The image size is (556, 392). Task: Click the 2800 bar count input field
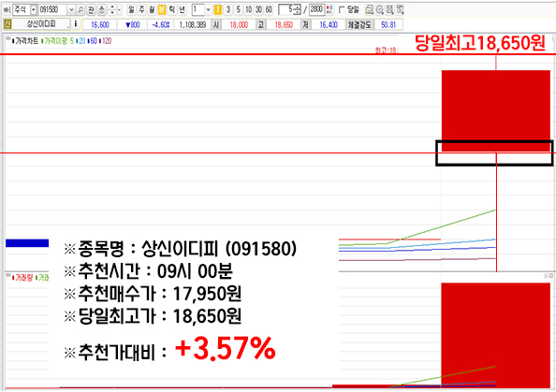click(316, 10)
